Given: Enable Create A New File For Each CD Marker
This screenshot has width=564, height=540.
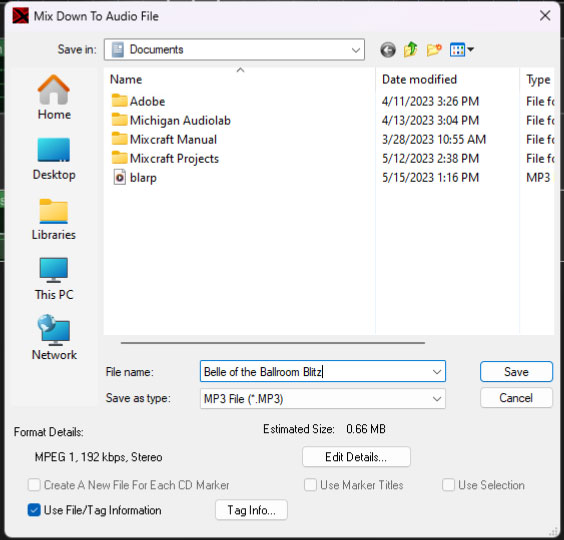Looking at the screenshot, I should pyautogui.click(x=34, y=485).
